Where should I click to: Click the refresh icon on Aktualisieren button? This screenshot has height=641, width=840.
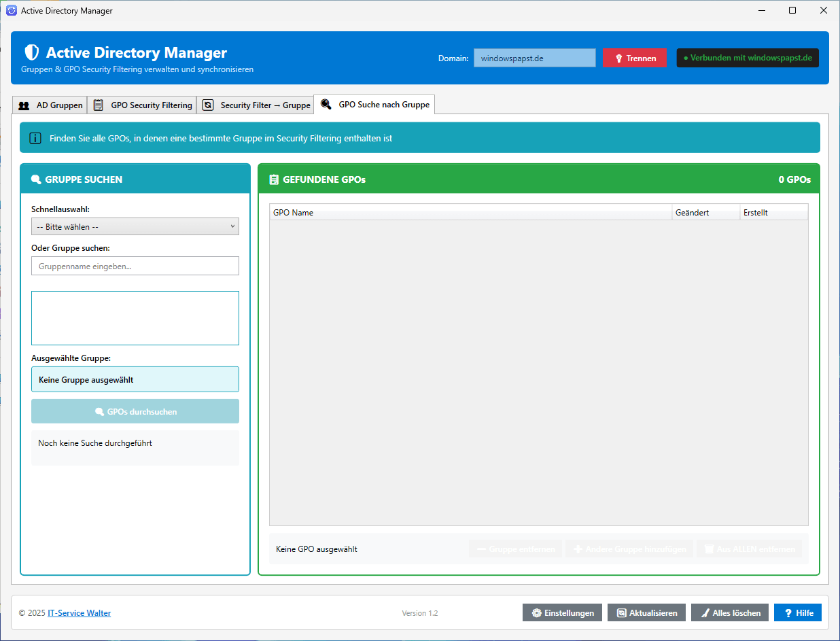(x=621, y=612)
